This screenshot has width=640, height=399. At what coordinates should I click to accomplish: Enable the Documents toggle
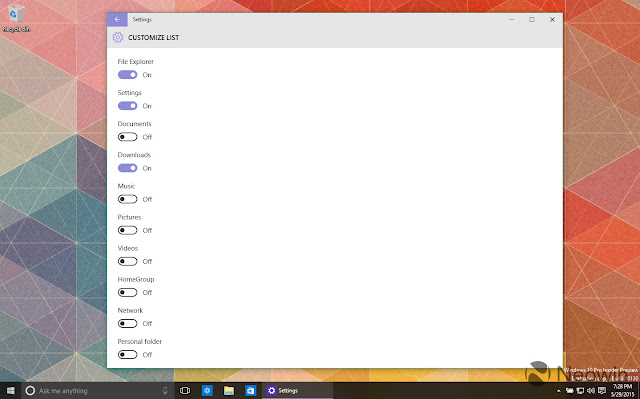(x=127, y=137)
